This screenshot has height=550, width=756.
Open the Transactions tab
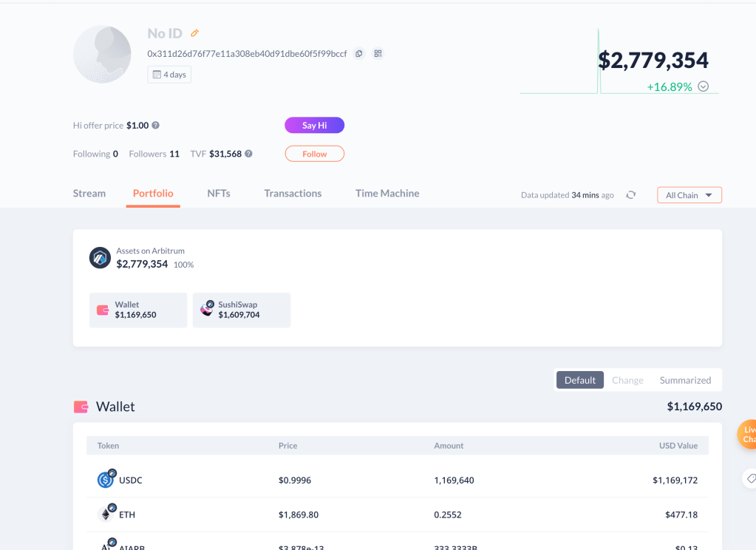pyautogui.click(x=293, y=194)
